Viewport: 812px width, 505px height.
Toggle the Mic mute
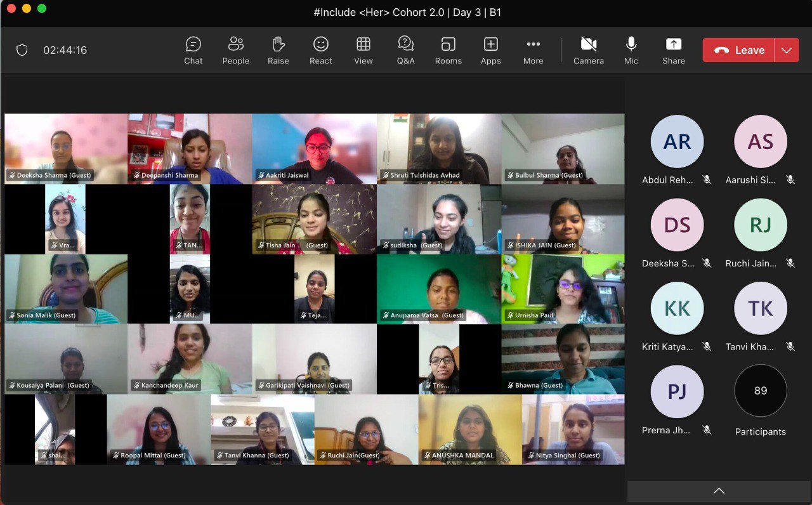click(631, 50)
